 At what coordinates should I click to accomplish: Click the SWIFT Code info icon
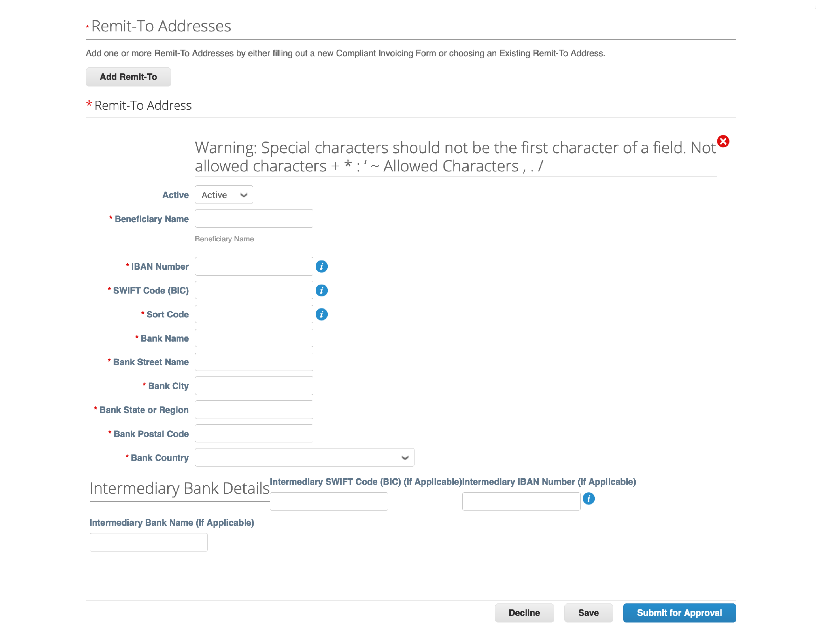point(322,290)
